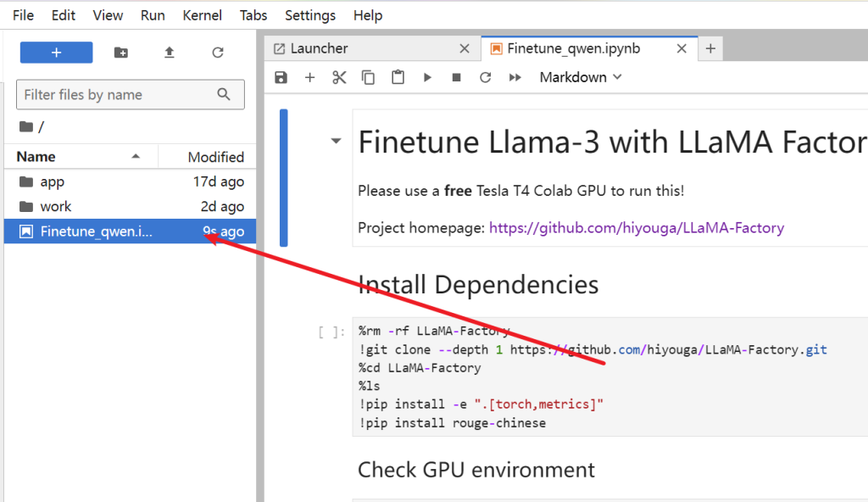
Task: Create a new folder in file browser
Action: pyautogui.click(x=120, y=53)
